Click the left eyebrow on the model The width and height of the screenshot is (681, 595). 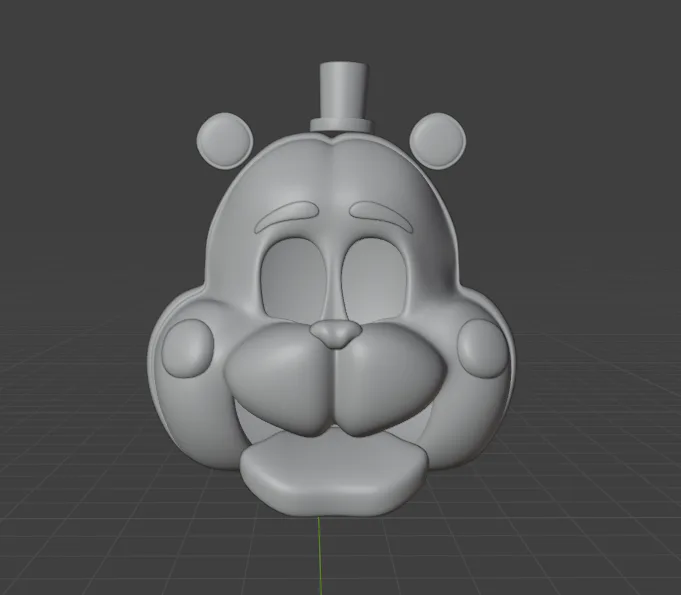tap(287, 216)
